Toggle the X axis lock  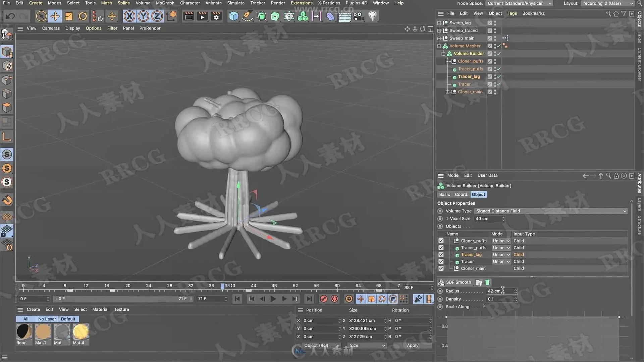click(x=129, y=16)
